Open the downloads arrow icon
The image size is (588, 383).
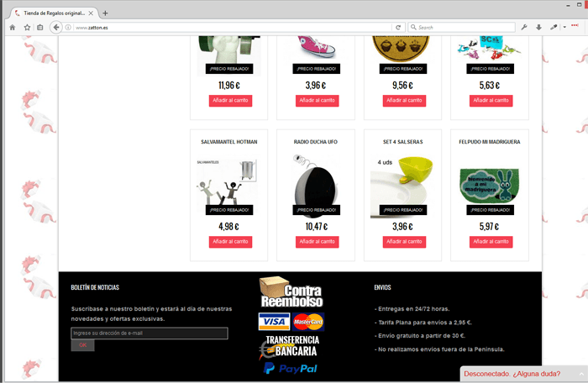tap(538, 27)
